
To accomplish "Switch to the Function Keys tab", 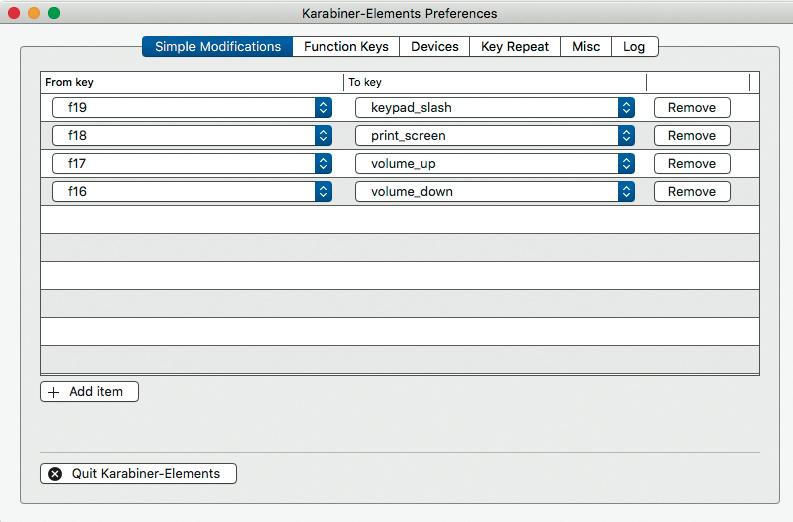I will 346,46.
